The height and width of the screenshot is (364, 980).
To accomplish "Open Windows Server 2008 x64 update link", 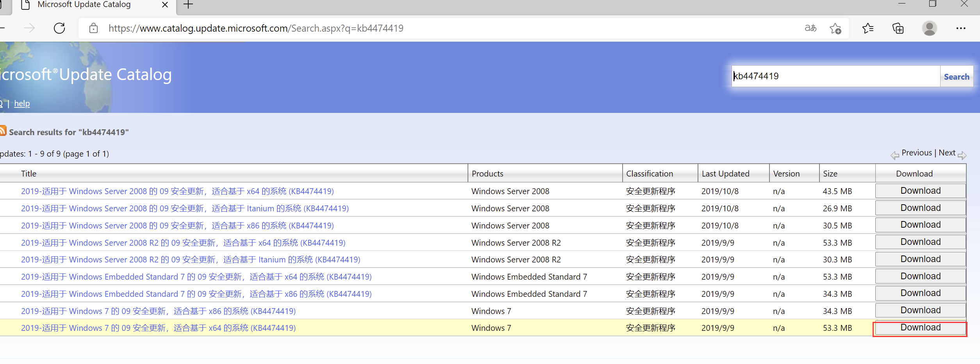I will pos(177,191).
